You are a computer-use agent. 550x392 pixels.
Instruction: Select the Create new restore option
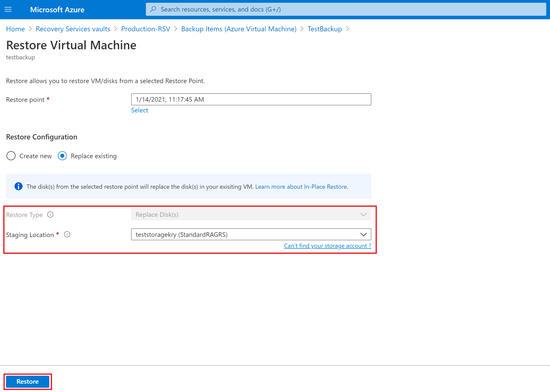[x=11, y=156]
